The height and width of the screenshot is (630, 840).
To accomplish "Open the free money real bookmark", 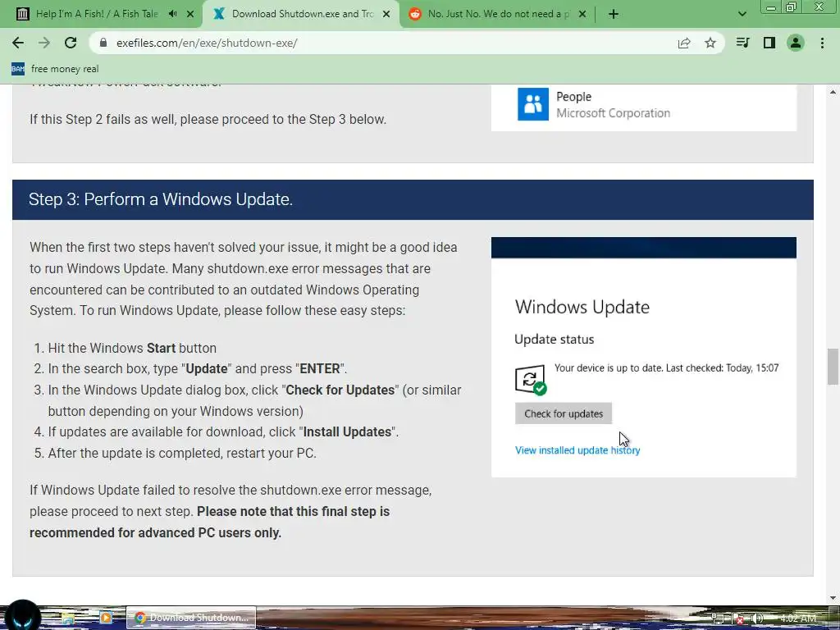I will (x=55, y=69).
